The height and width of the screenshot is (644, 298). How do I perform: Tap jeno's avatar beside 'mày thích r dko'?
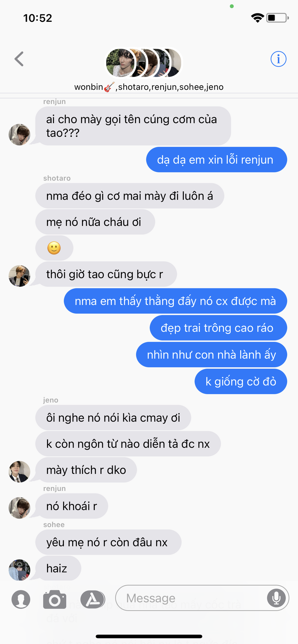pos(19,472)
